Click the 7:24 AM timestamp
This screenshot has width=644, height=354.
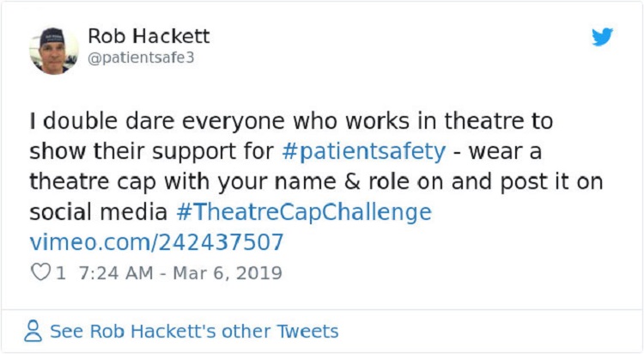tap(114, 274)
